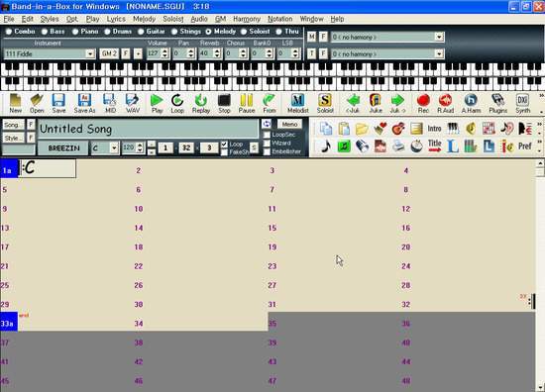The width and height of the screenshot is (545, 392).
Task: Adjust the Volume 127 spinner
Action: (165, 53)
